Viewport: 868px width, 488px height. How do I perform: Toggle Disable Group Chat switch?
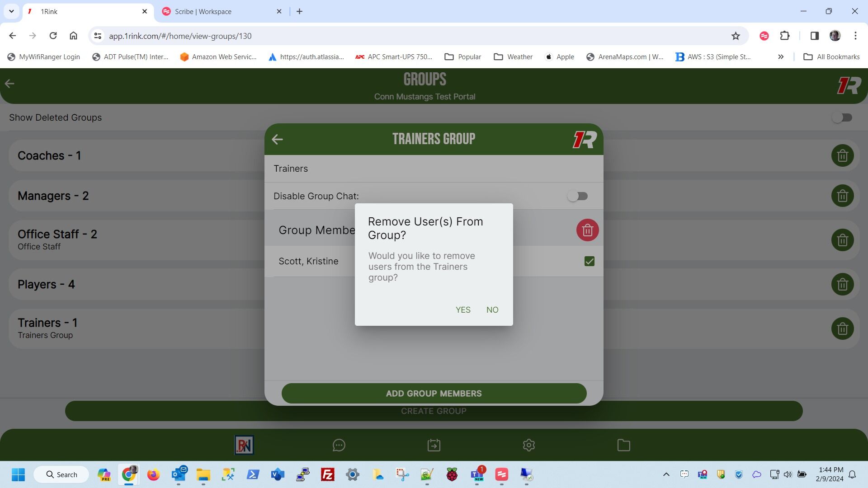(x=577, y=196)
